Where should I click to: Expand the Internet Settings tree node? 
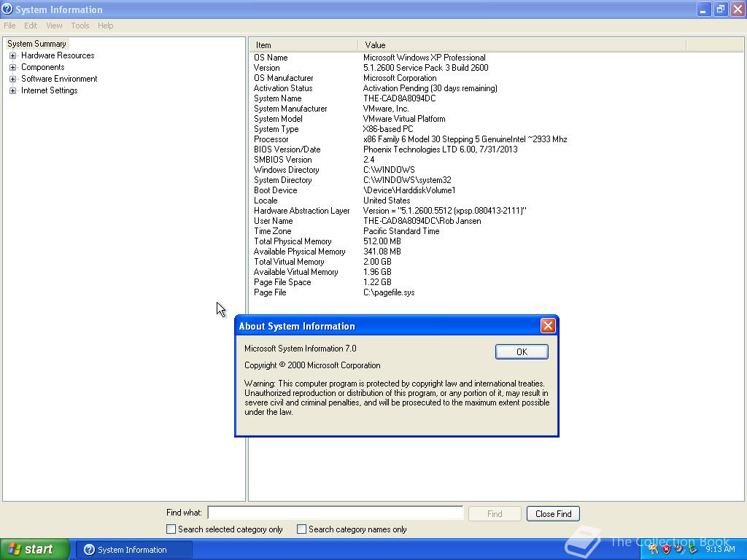click(13, 91)
